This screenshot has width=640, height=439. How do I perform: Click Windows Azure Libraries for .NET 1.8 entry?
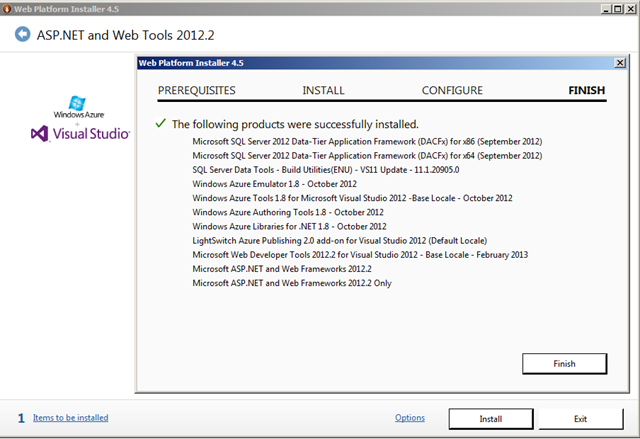click(289, 226)
